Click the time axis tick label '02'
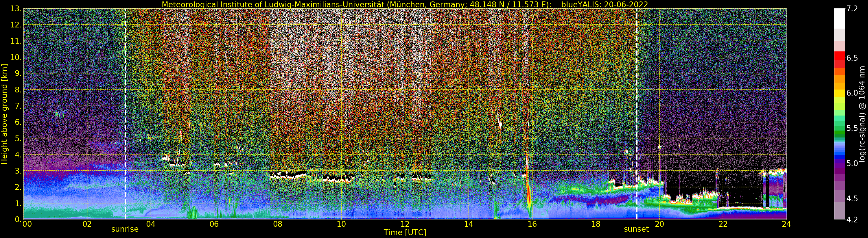The height and width of the screenshot is (238, 868). [x=87, y=224]
